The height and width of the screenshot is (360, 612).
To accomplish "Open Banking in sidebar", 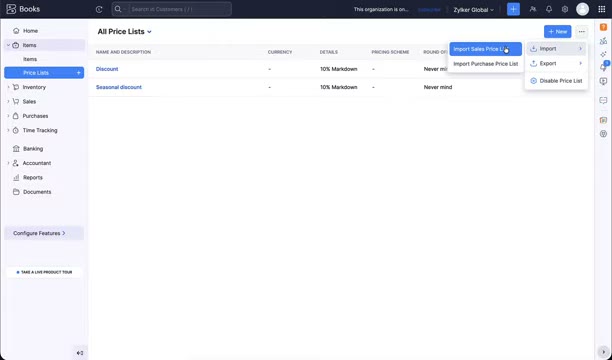I will (33, 149).
